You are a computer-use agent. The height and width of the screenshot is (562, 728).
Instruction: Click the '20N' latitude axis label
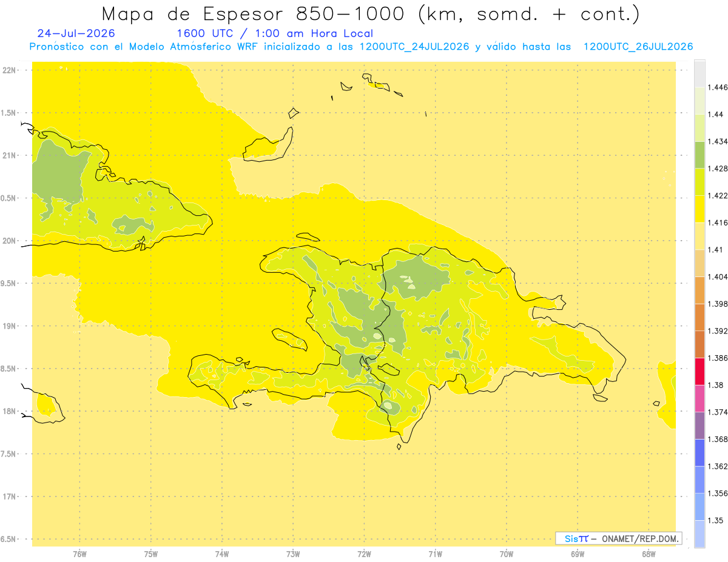click(10, 241)
